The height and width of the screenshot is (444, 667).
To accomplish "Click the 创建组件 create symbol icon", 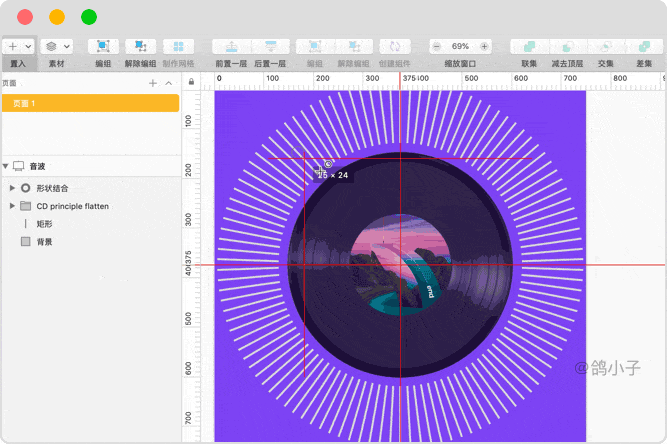I will (x=395, y=46).
